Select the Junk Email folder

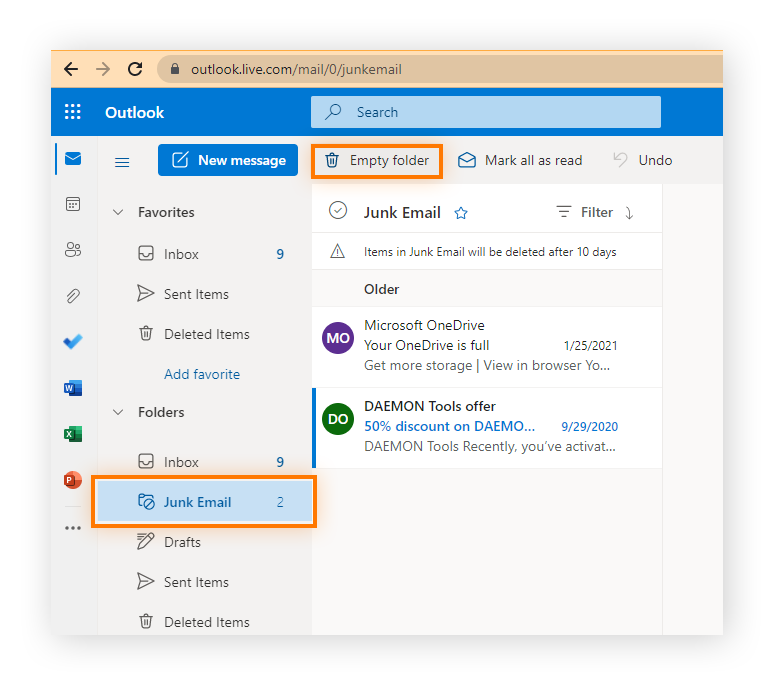point(205,502)
